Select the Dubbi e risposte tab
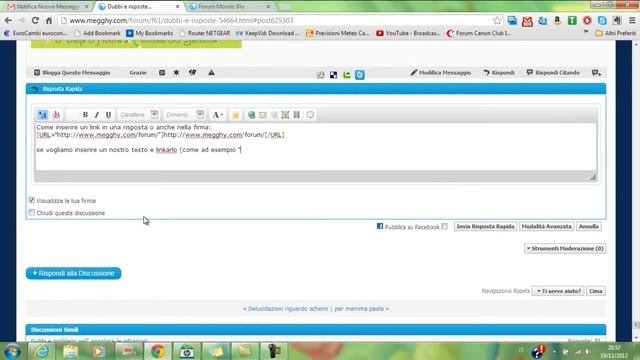The image size is (640, 360). (x=139, y=7)
